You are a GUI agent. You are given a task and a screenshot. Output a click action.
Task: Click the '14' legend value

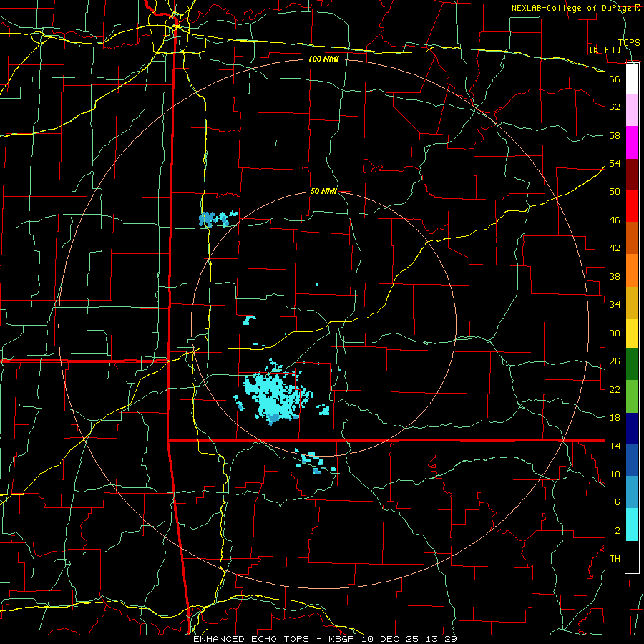pyautogui.click(x=615, y=446)
